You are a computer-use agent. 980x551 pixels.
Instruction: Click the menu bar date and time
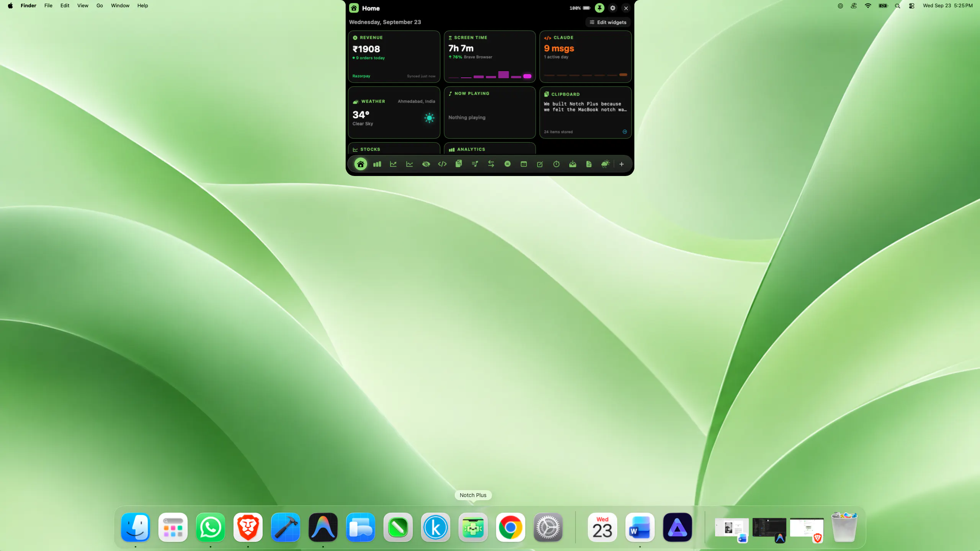[x=947, y=6]
